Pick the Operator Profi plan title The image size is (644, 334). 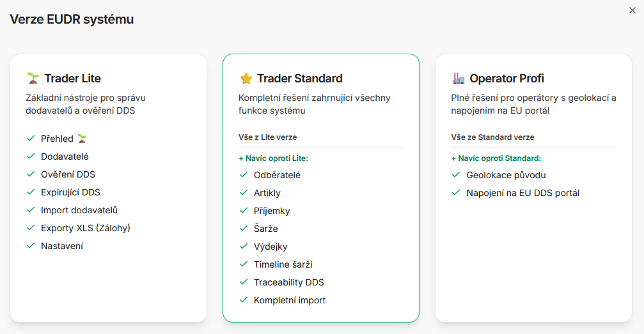pyautogui.click(x=507, y=79)
